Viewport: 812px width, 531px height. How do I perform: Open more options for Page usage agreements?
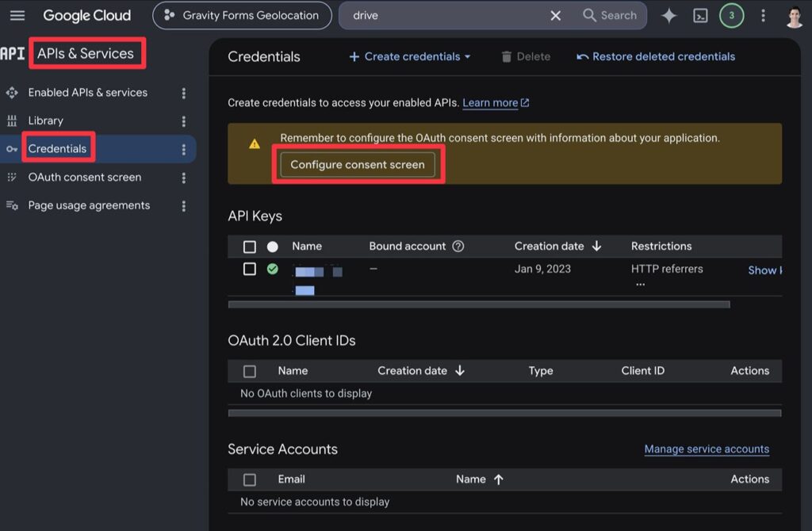coord(183,206)
